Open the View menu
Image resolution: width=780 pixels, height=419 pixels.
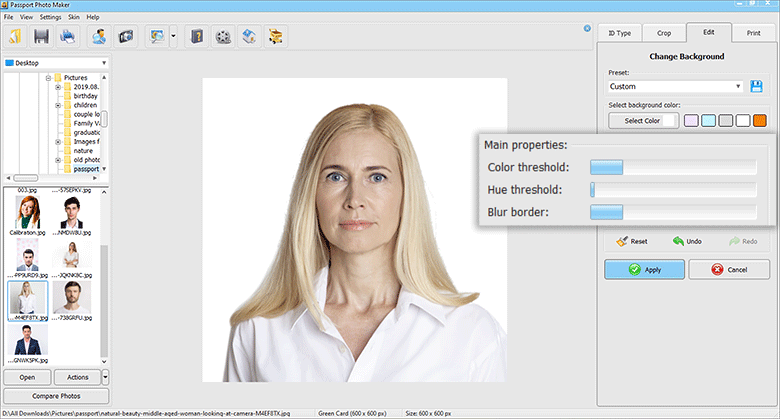pyautogui.click(x=26, y=17)
